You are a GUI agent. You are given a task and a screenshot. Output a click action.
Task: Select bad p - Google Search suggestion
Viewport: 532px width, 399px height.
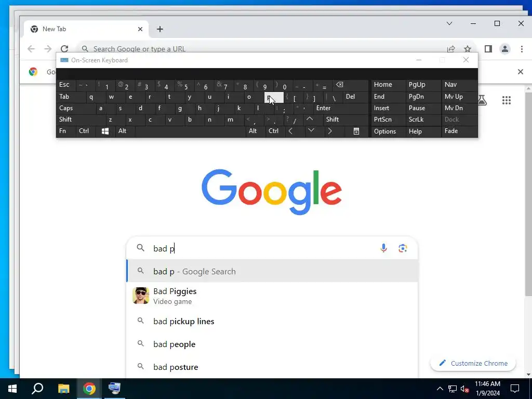272,271
